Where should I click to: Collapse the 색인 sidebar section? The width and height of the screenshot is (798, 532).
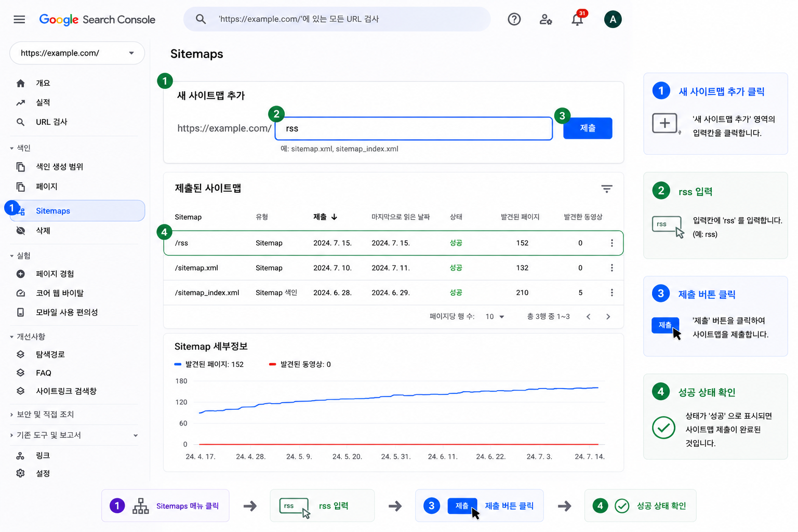click(x=20, y=148)
